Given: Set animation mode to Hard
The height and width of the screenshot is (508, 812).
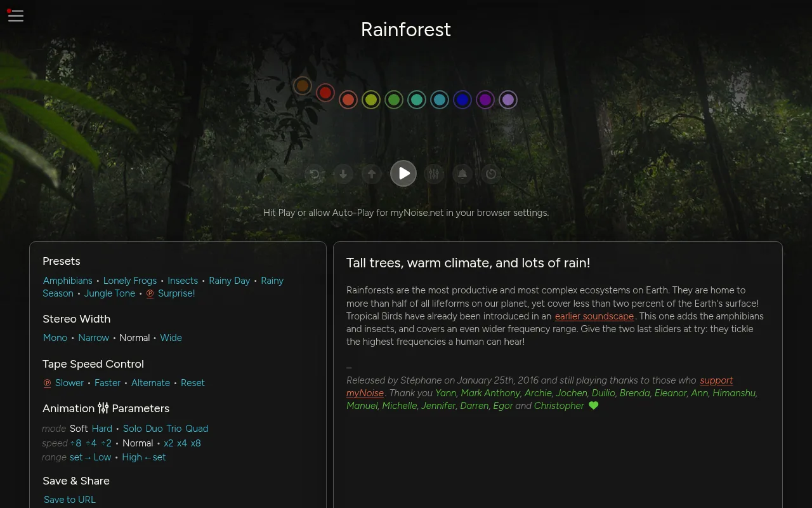Looking at the screenshot, I should coord(102,429).
